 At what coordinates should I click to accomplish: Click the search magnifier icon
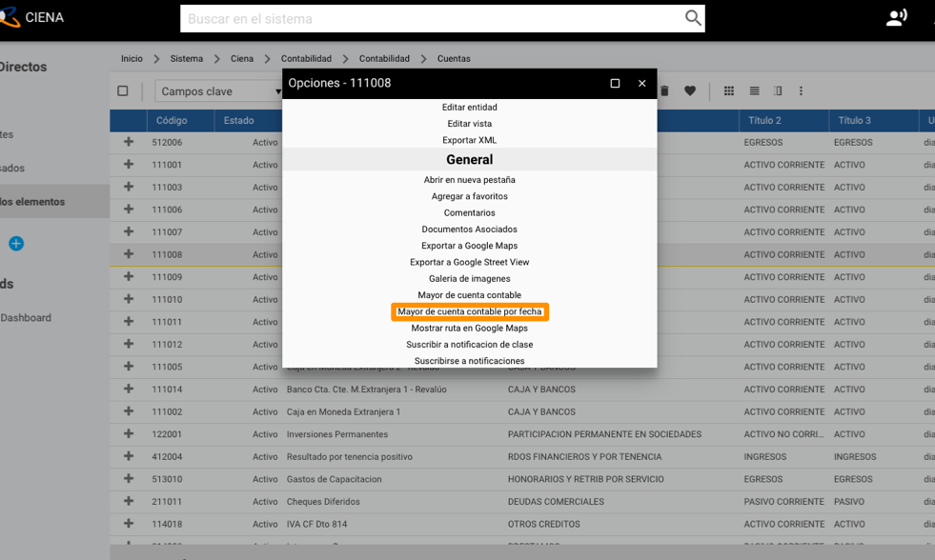[692, 18]
